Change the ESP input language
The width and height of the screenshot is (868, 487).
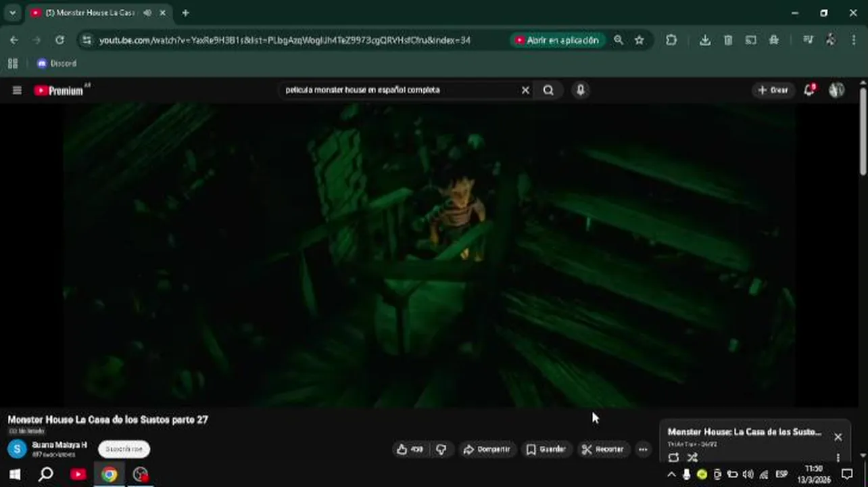[x=781, y=474]
